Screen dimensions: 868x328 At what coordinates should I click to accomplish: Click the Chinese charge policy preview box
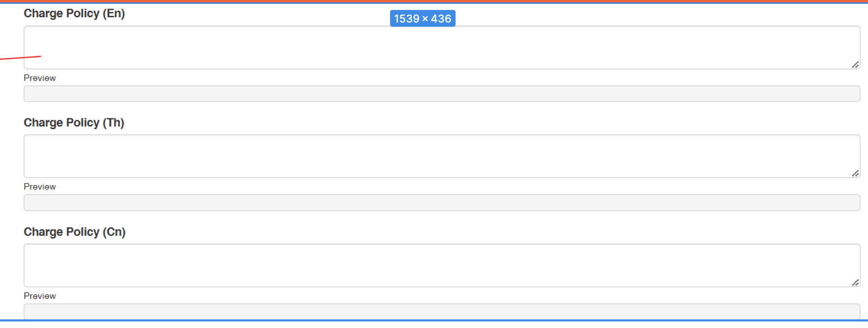click(x=441, y=311)
